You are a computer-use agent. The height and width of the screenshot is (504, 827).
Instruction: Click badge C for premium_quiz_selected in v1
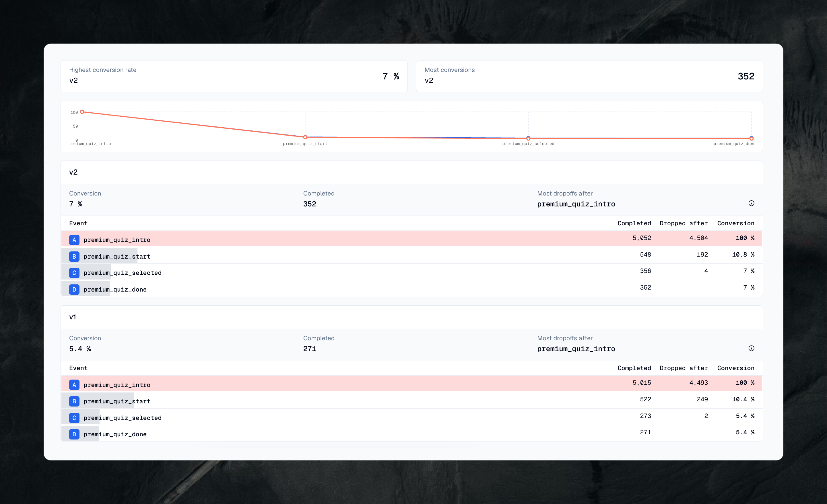(x=74, y=418)
